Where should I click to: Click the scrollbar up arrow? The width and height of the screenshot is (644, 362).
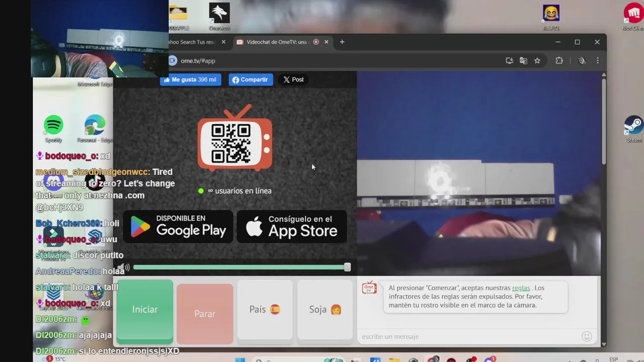pyautogui.click(x=604, y=75)
